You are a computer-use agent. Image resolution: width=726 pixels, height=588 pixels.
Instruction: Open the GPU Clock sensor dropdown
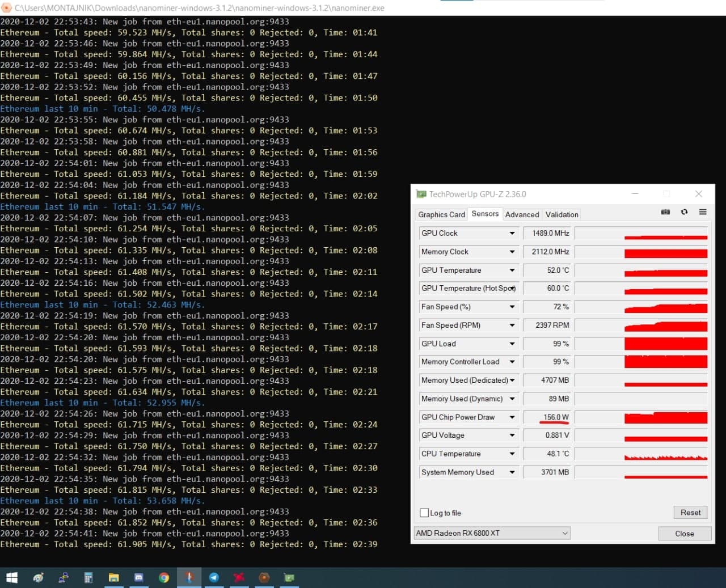pyautogui.click(x=512, y=233)
